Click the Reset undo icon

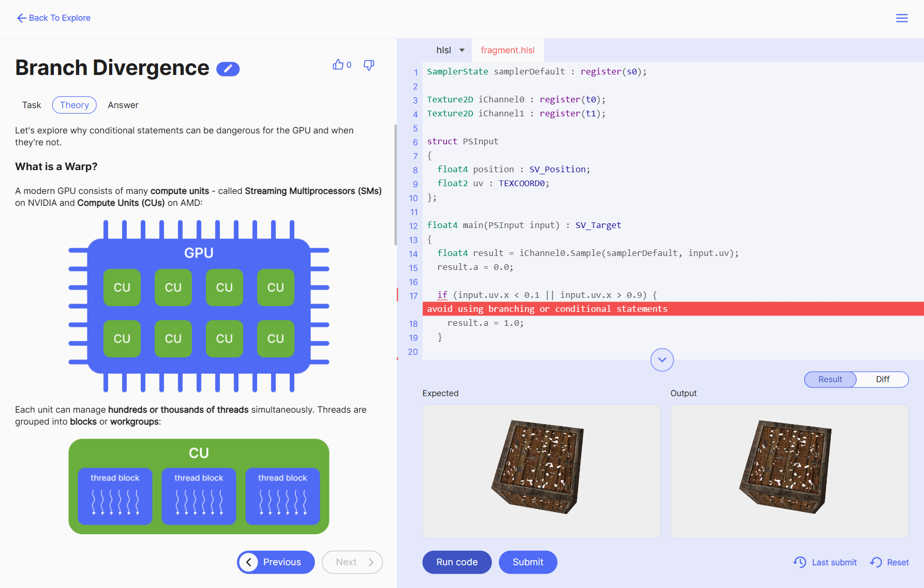[x=875, y=562]
